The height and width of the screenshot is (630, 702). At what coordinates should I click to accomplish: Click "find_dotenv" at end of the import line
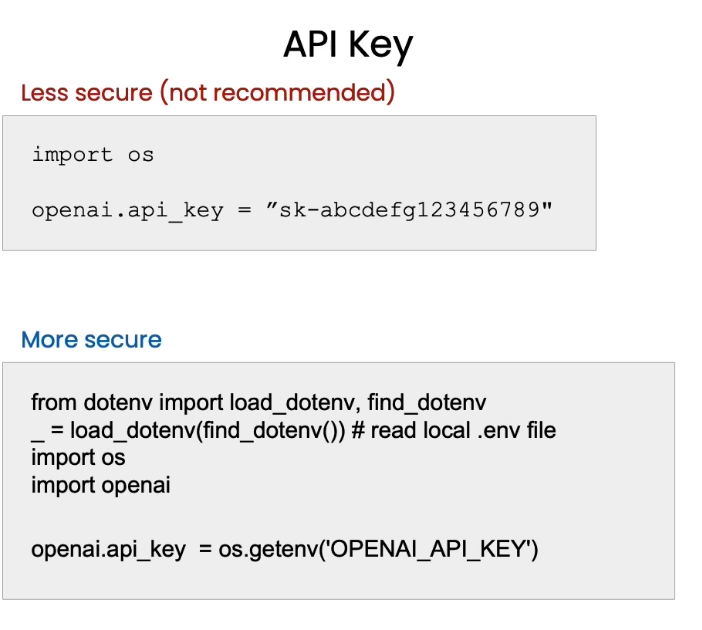[x=427, y=403]
